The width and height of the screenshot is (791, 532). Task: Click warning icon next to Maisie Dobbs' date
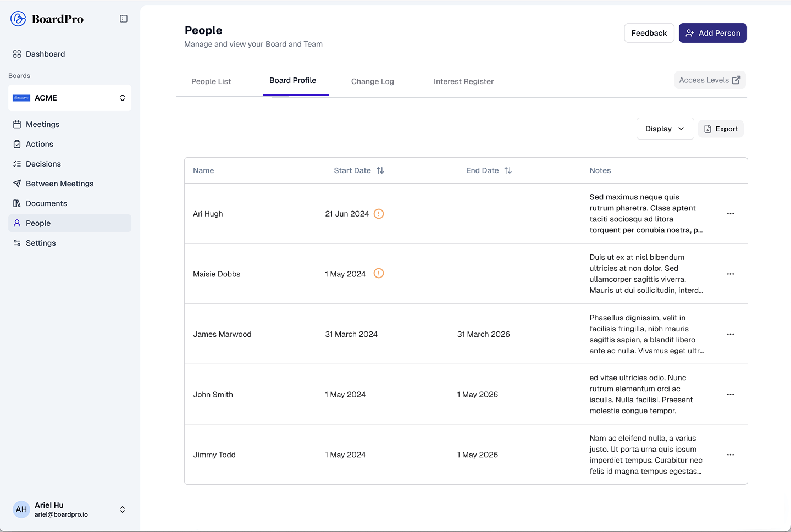(379, 273)
